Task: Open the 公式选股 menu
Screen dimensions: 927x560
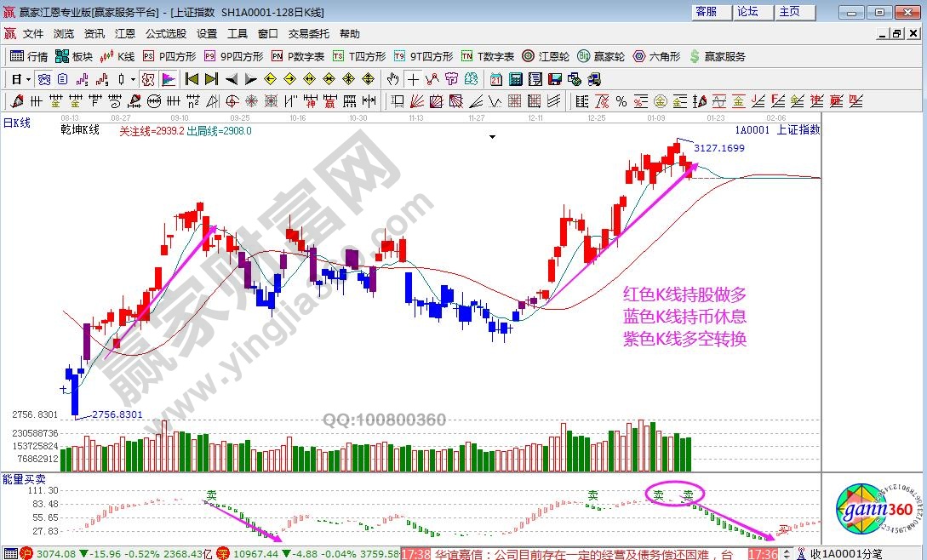Action: pyautogui.click(x=165, y=33)
